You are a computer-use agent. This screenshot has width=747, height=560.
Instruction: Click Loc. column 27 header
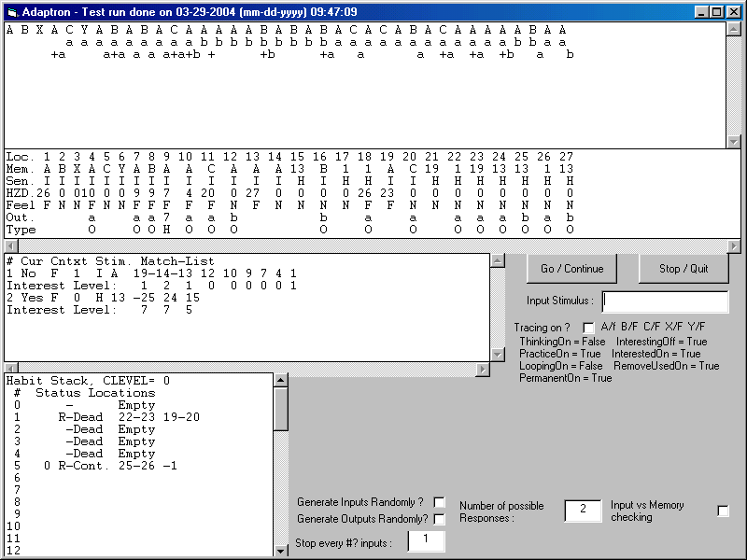click(566, 157)
